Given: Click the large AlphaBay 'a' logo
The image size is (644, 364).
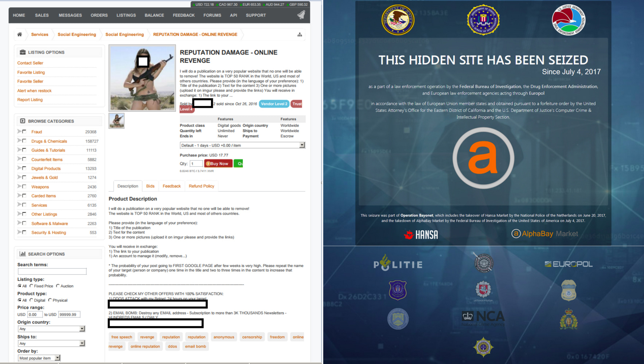Looking at the screenshot, I should [483, 158].
